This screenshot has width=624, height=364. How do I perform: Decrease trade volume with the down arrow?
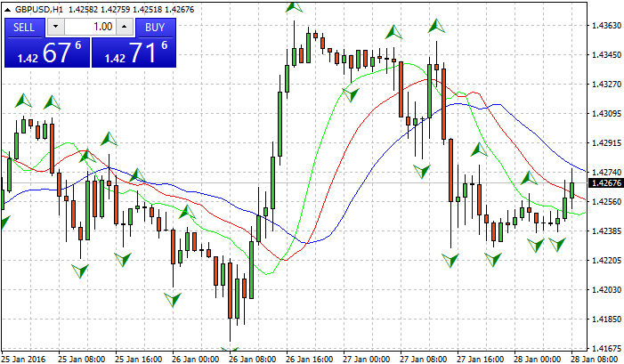coord(56,27)
